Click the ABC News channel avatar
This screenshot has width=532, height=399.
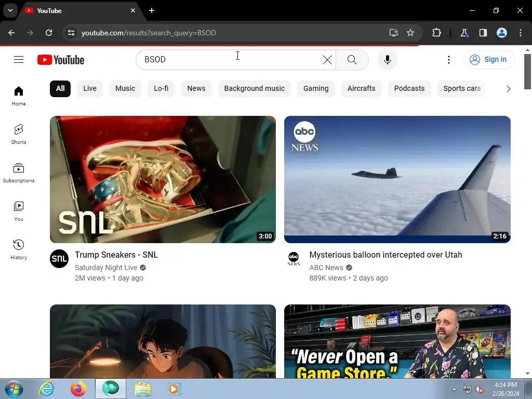[294, 259]
